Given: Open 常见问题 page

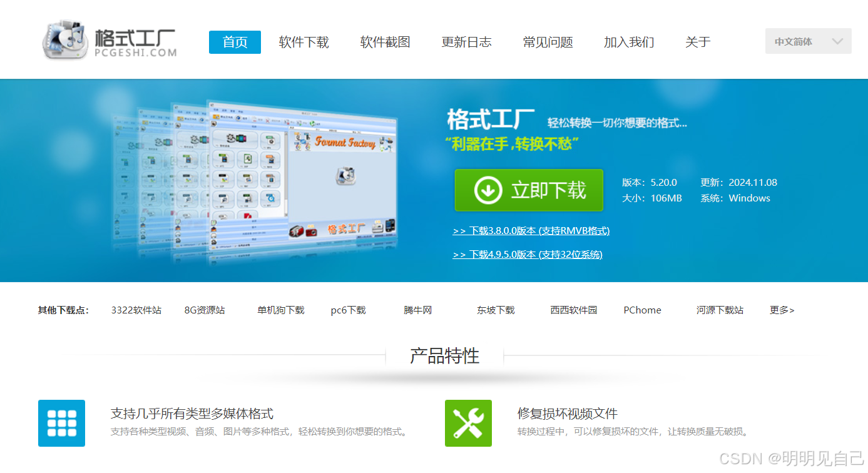Looking at the screenshot, I should click(548, 42).
